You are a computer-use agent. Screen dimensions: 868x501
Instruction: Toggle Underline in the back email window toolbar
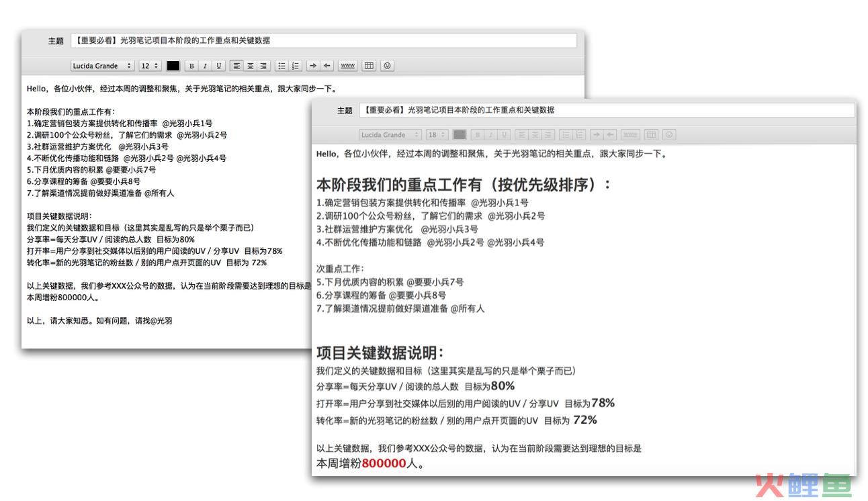(218, 66)
